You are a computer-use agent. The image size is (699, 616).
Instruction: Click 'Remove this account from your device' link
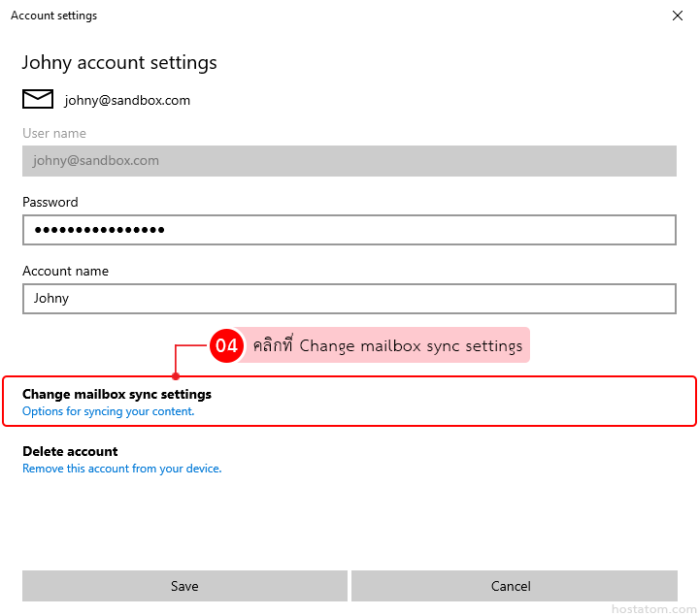(122, 469)
